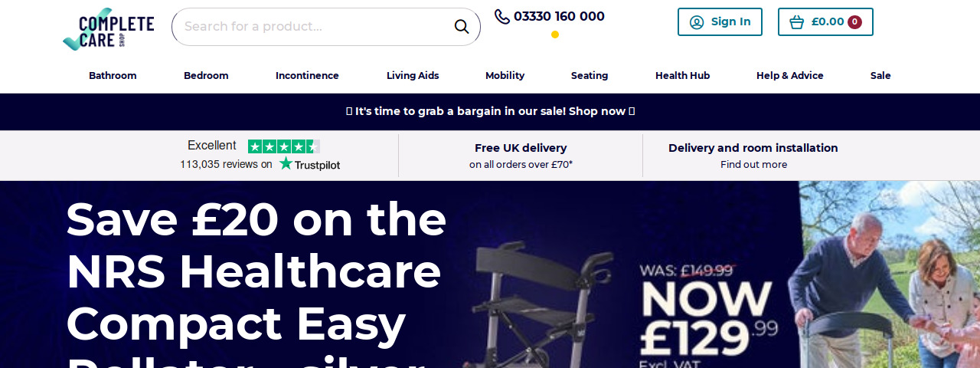980x368 pixels.
Task: Click the Sign In button
Action: (x=720, y=21)
